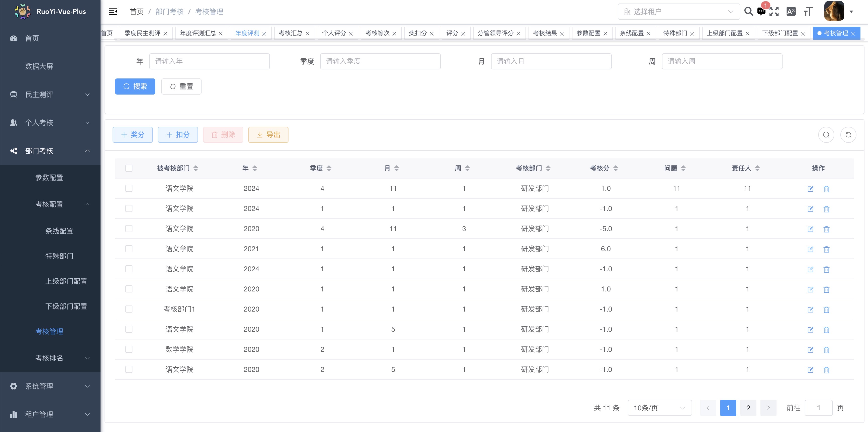Delete the 2020 row with score -5.0
The width and height of the screenshot is (868, 432).
(826, 229)
